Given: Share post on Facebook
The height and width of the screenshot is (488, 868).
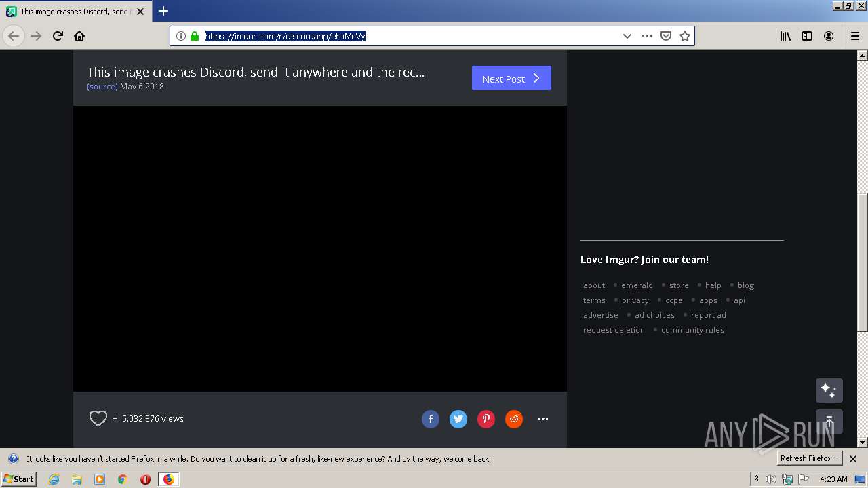Looking at the screenshot, I should pyautogui.click(x=431, y=419).
